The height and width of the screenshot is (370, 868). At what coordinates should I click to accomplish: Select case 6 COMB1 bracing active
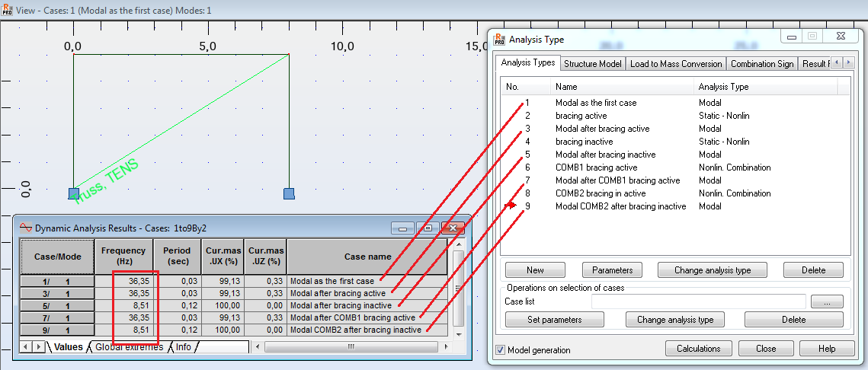674,167
